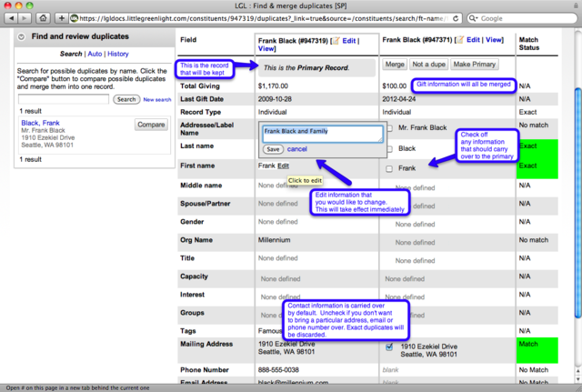
Task: Click the vertical page scrollbar
Action: [x=577, y=202]
